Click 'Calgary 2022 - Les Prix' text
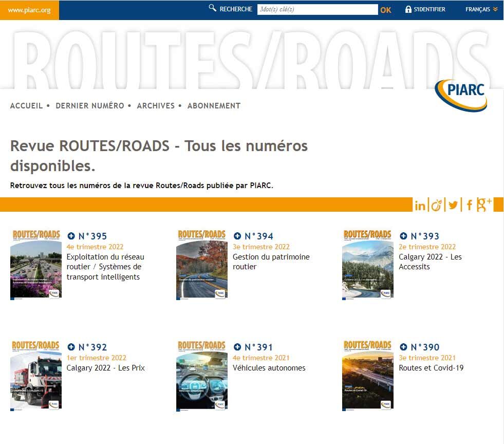This screenshot has height=444, width=504. pyautogui.click(x=105, y=367)
